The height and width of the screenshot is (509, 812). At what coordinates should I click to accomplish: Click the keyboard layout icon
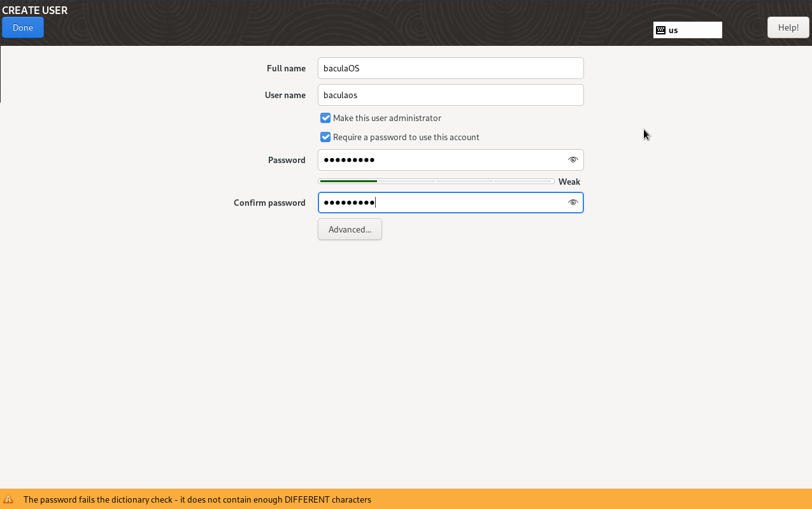coord(660,30)
